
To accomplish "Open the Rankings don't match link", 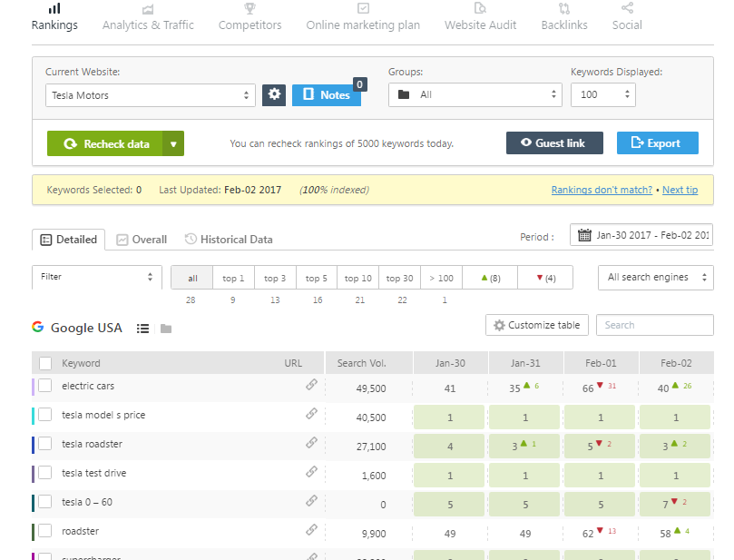I will tap(602, 190).
